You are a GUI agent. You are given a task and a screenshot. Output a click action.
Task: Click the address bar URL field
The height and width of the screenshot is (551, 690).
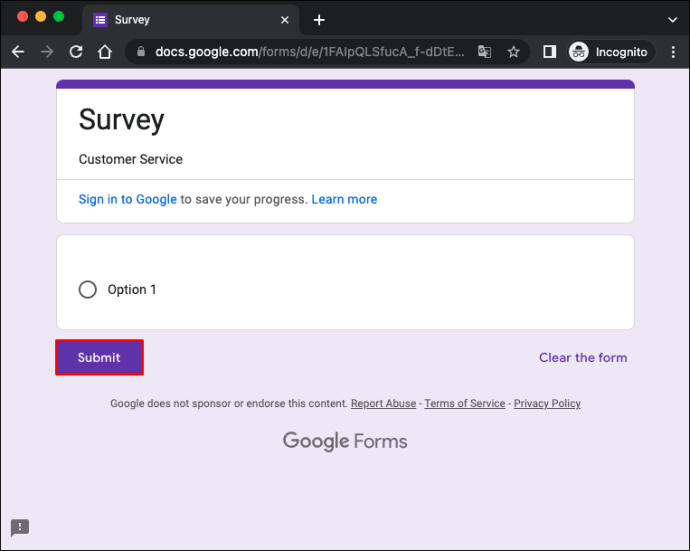coord(310,52)
